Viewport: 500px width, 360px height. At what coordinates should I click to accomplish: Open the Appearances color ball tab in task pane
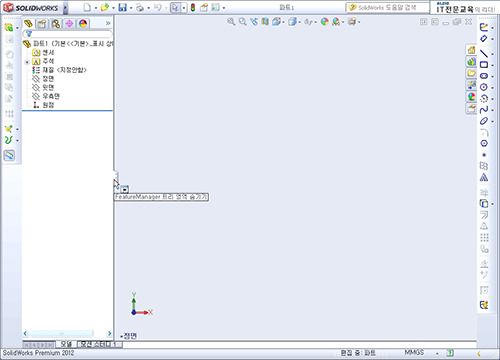click(471, 97)
